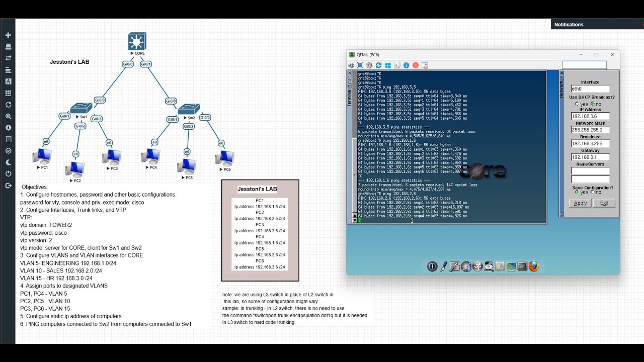Select the PC2 computer node

tap(74, 169)
